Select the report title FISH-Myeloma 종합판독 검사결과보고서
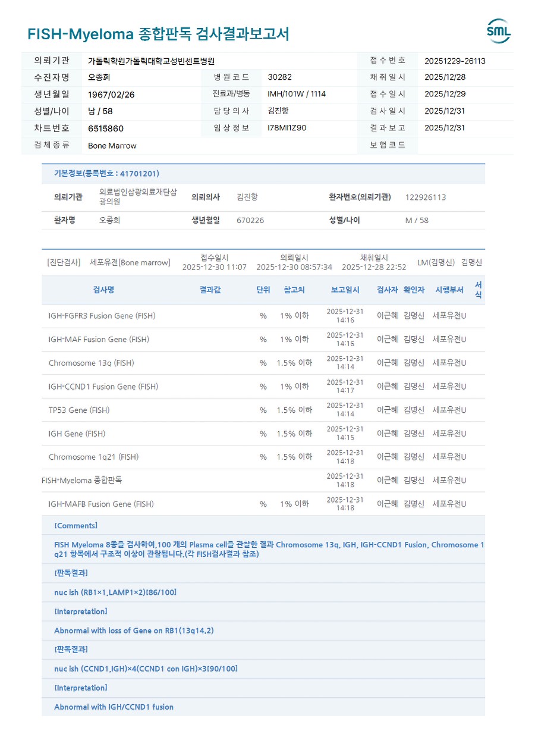 pos(158,34)
